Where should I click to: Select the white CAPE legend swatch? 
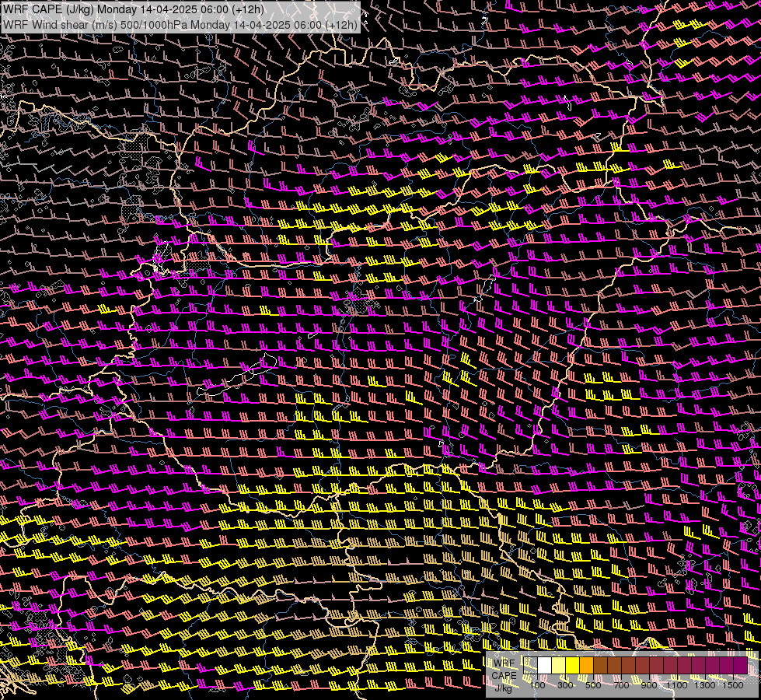(545, 666)
